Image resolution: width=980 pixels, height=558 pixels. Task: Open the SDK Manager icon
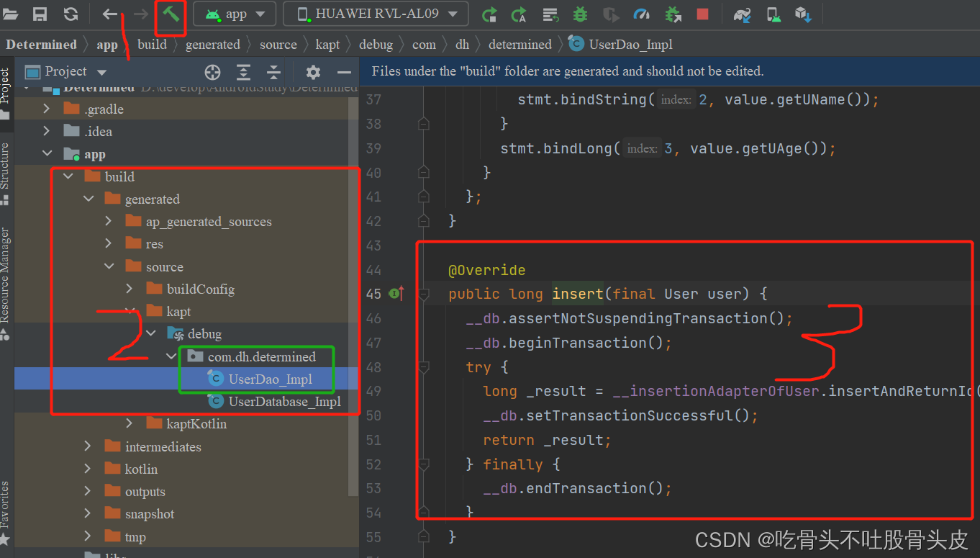[803, 14]
